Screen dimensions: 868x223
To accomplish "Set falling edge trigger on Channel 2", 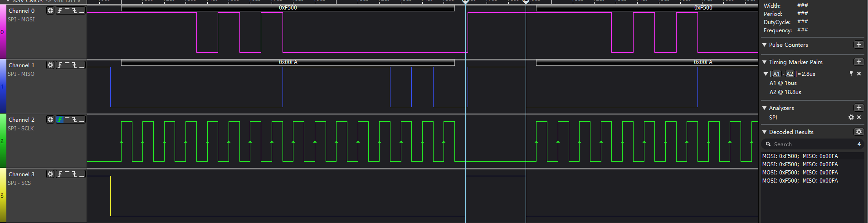I will pyautogui.click(x=74, y=119).
